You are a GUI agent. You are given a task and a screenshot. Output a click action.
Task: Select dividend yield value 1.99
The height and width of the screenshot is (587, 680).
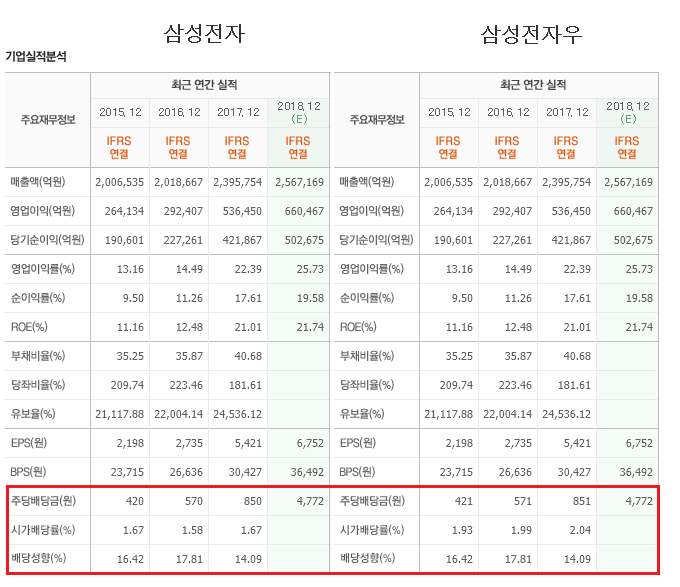point(521,530)
